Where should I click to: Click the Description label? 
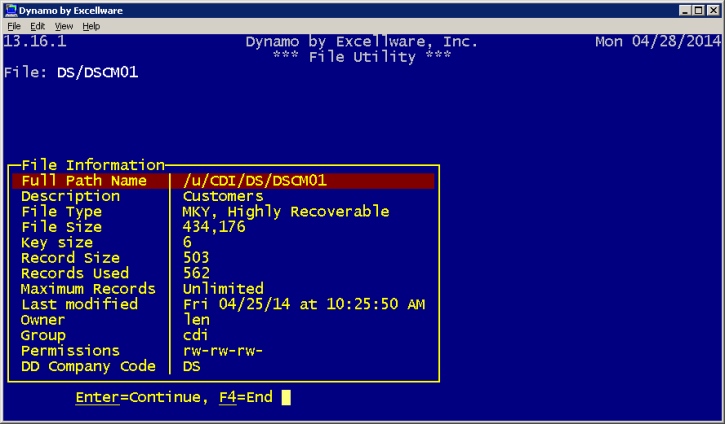click(x=71, y=196)
